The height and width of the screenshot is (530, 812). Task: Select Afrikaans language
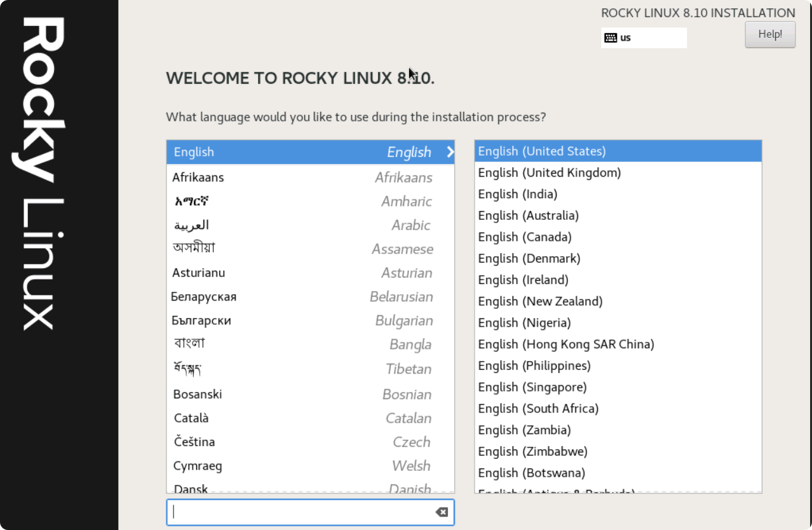(311, 177)
